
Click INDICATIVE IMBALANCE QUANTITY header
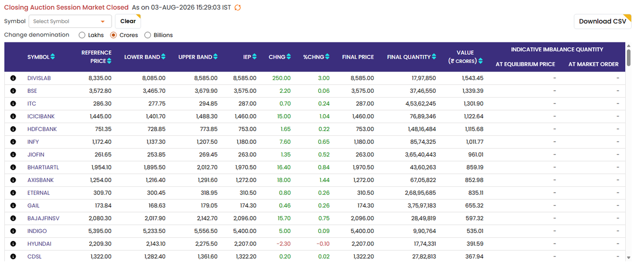557,49
